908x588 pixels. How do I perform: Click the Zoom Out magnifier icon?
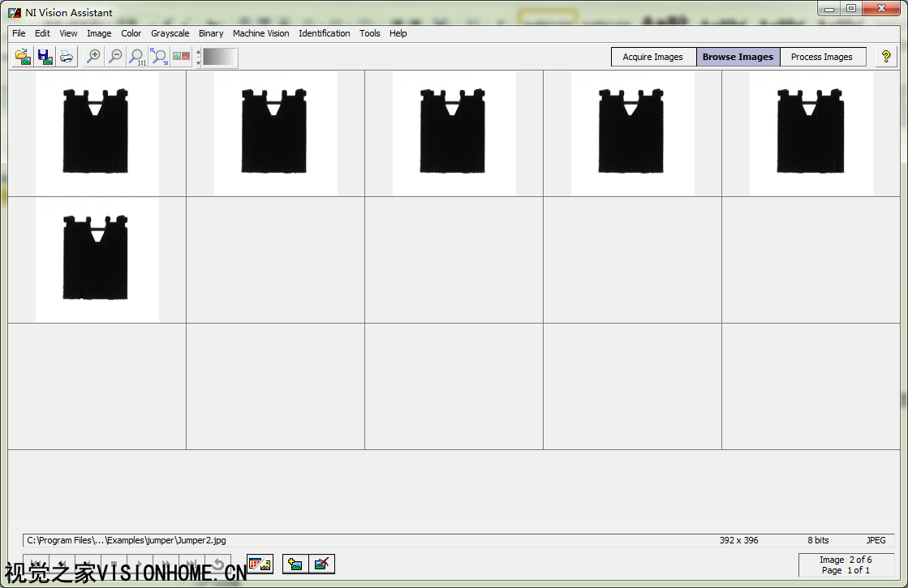click(116, 57)
